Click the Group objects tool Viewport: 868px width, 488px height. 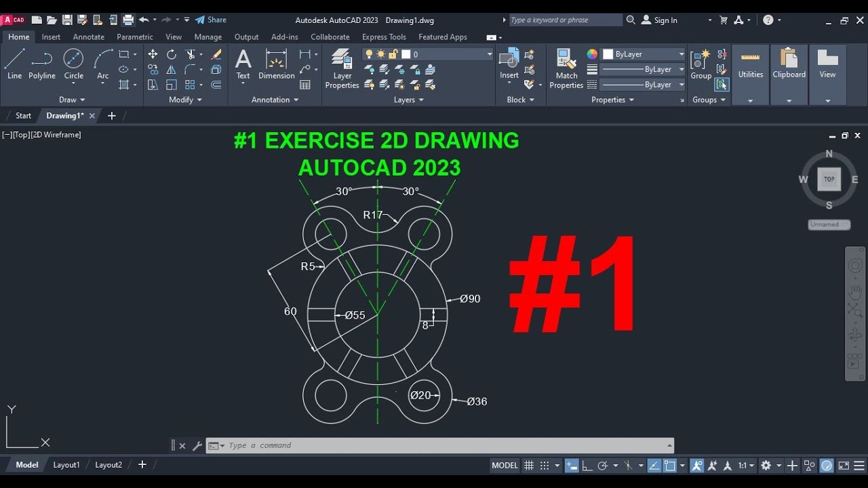click(701, 64)
